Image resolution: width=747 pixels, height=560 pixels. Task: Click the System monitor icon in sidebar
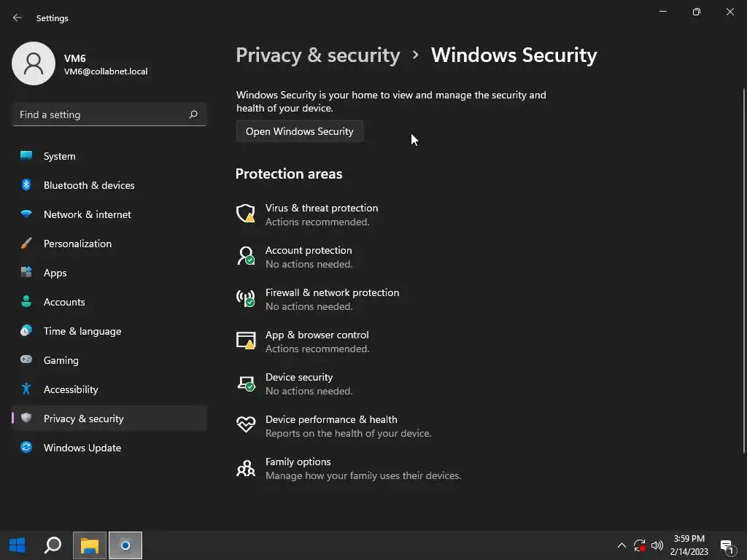point(26,156)
